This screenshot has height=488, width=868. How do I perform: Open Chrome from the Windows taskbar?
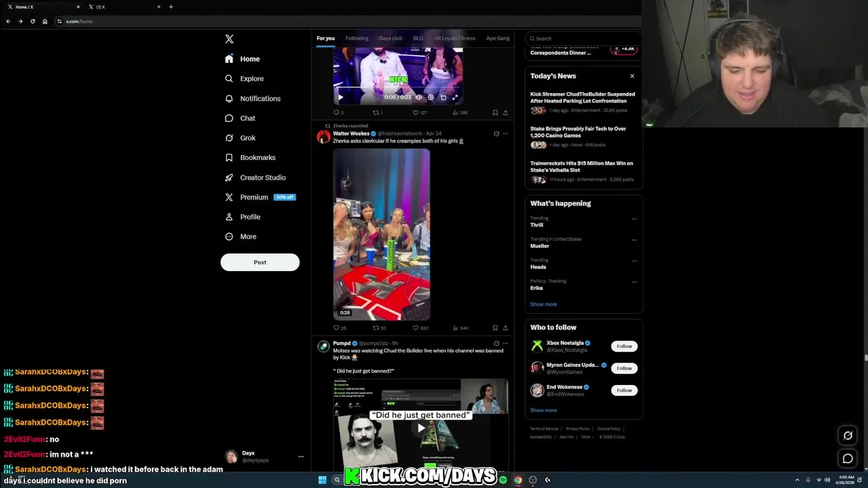(x=518, y=480)
